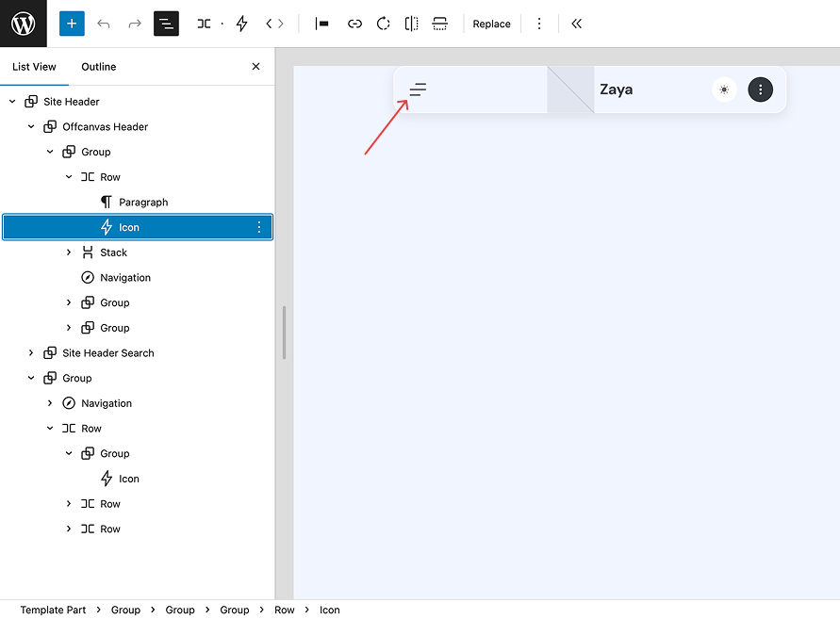Collapse the Offcanvas Header item

pyautogui.click(x=31, y=126)
